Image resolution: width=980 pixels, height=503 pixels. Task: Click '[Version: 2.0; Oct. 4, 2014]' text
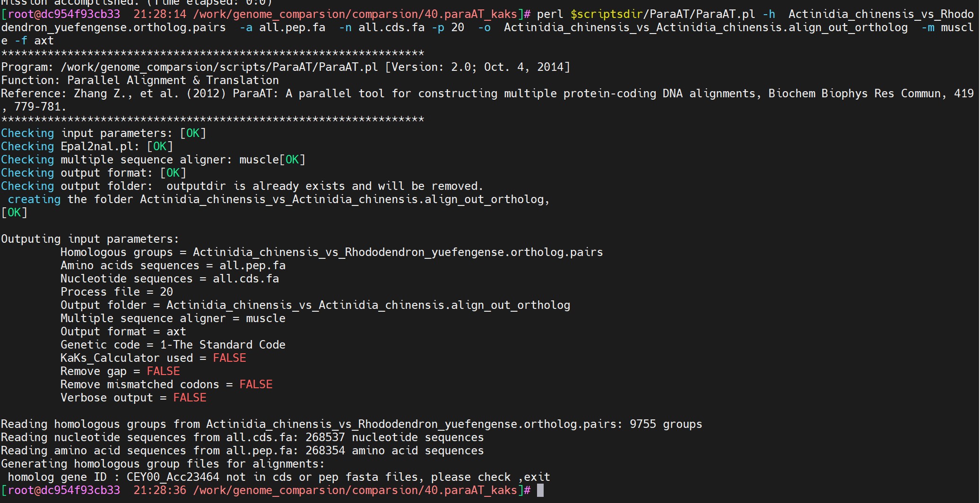[477, 67]
